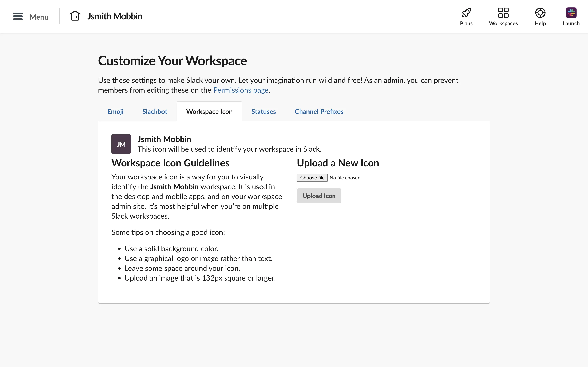Click the Launch label in the header

pos(571,23)
